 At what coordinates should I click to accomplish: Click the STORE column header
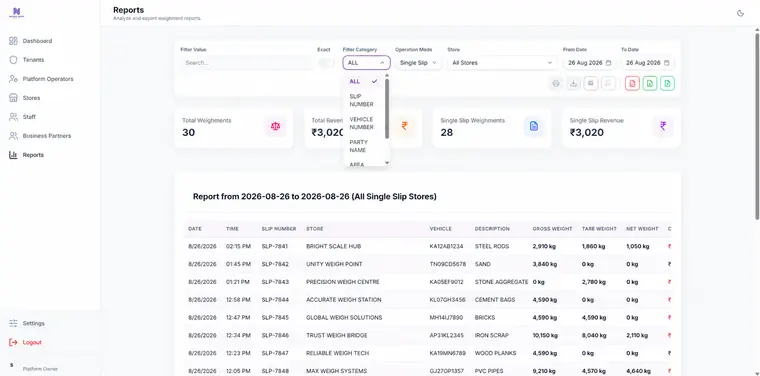(315, 229)
